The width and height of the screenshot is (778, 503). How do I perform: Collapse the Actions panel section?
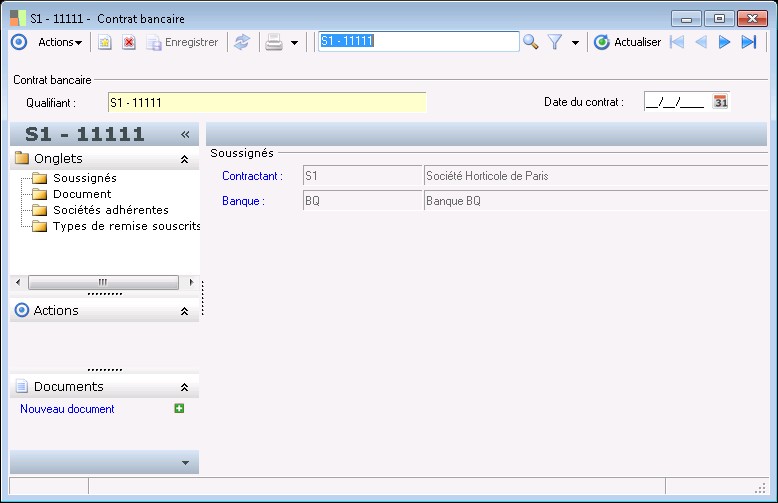point(184,311)
